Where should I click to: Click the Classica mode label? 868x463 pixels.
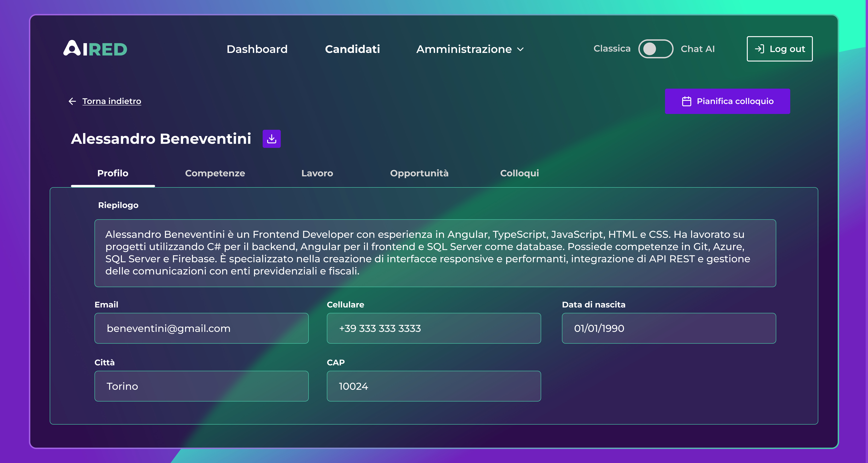(x=612, y=49)
